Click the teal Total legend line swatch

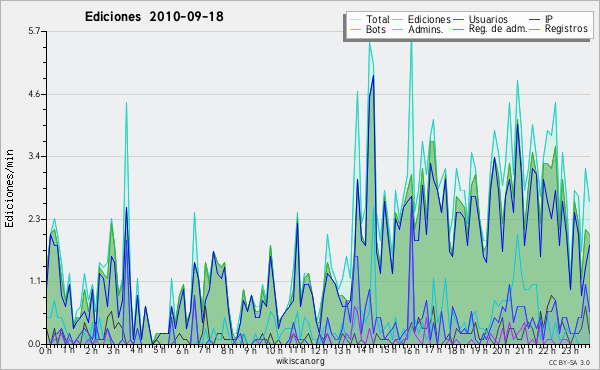tap(356, 20)
